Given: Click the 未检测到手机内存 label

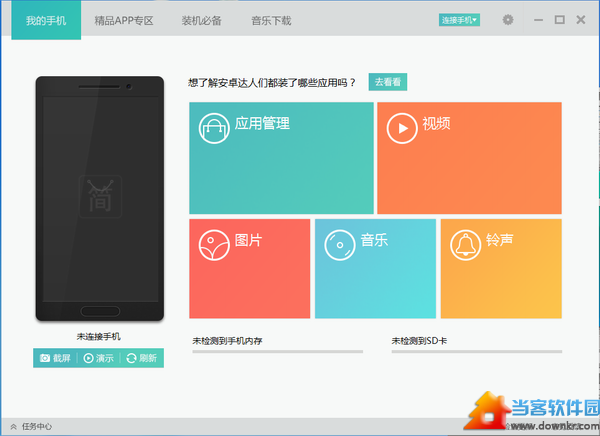Looking at the screenshot, I should (x=227, y=341).
